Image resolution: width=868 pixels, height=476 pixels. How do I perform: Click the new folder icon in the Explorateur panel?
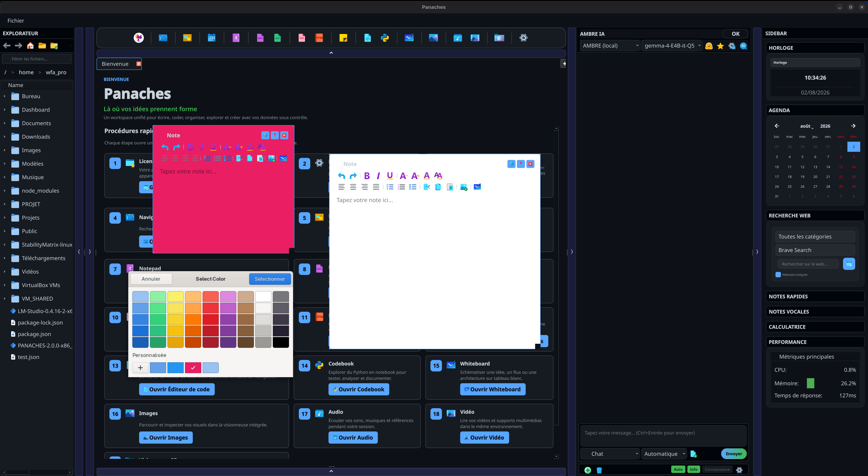tap(54, 45)
